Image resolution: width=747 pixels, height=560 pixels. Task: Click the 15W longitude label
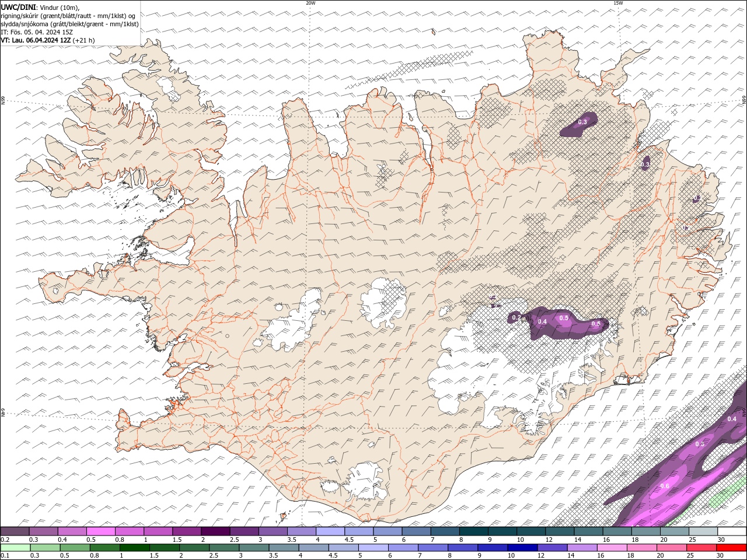point(618,3)
